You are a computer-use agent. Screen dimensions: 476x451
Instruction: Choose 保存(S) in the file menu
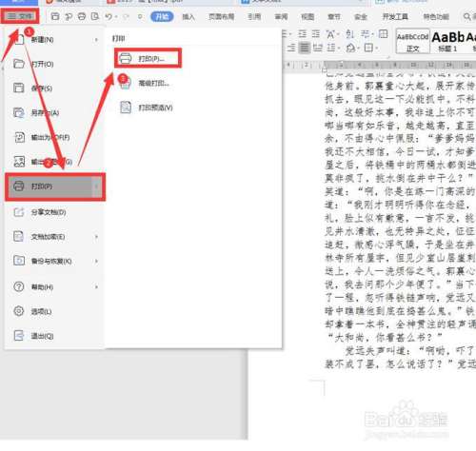coord(54,88)
